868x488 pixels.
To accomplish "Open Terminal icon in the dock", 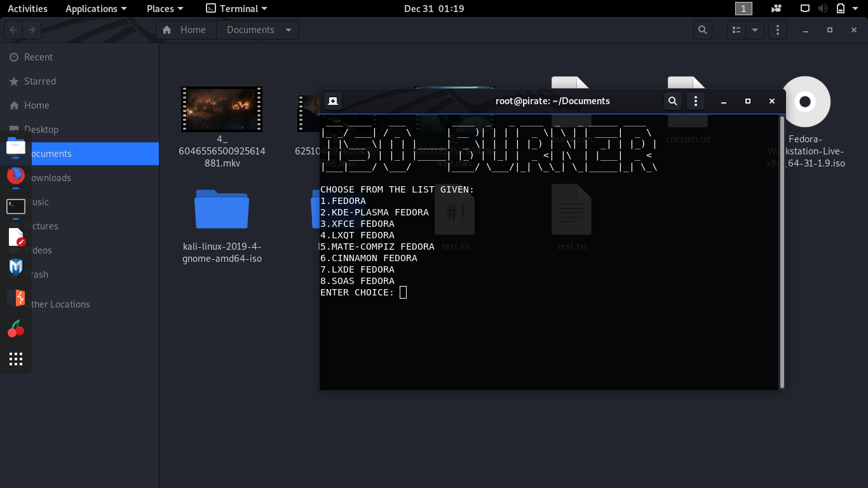I will (x=16, y=206).
